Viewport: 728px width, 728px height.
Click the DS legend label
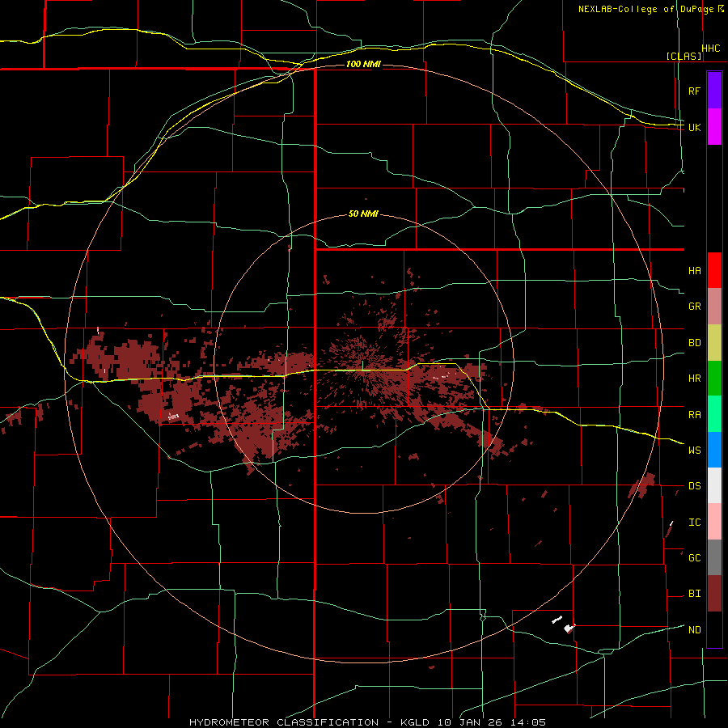(695, 485)
